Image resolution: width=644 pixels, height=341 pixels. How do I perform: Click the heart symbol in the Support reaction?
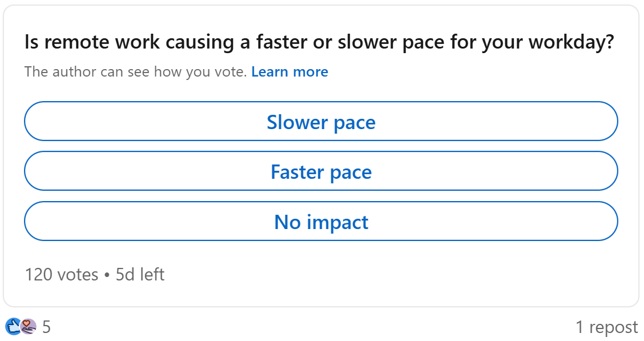pyautogui.click(x=25, y=323)
